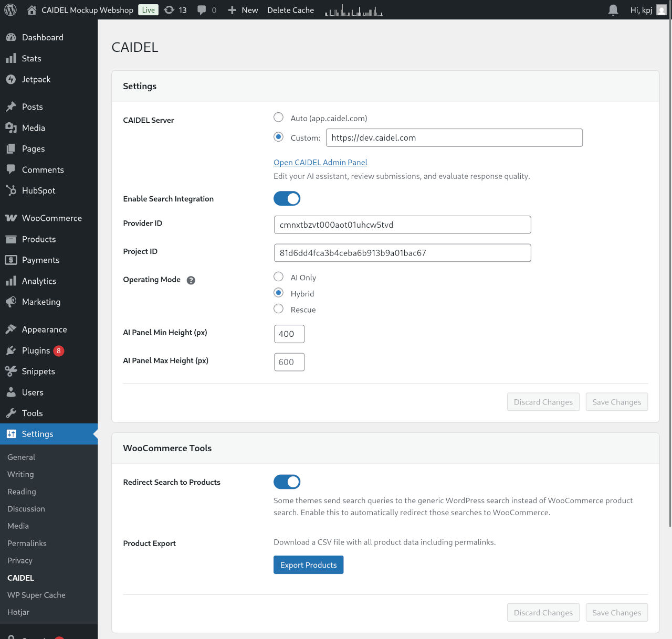Click the AI Panel Min Height field
672x639 pixels.
tap(289, 334)
